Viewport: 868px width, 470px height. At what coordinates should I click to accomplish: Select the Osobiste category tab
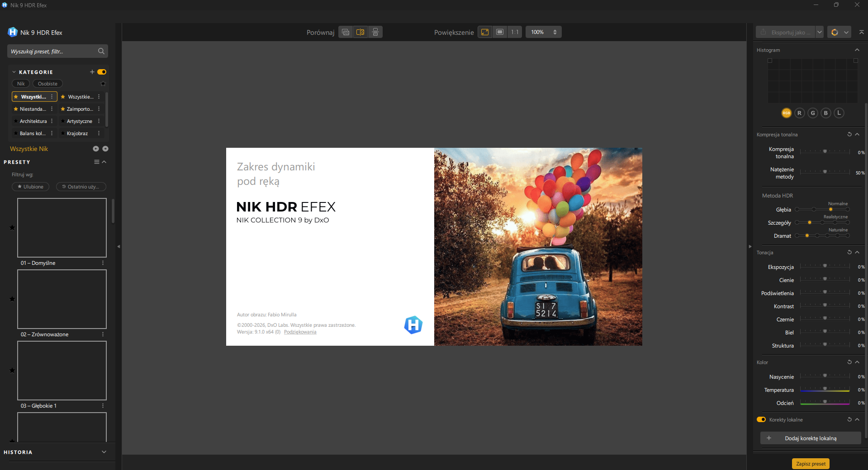pos(47,84)
